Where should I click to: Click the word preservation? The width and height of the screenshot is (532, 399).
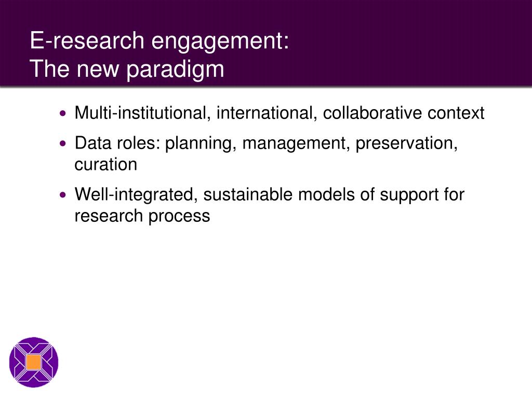point(406,144)
